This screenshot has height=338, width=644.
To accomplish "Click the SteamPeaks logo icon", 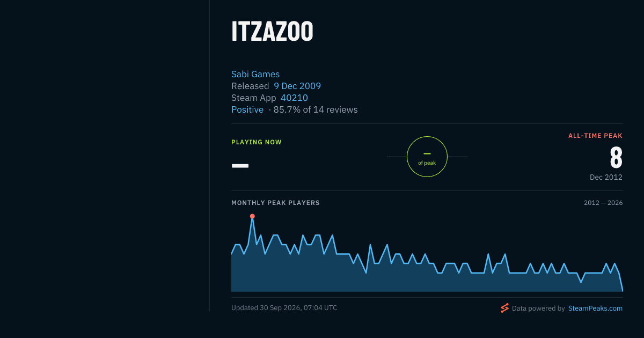I will pyautogui.click(x=504, y=308).
